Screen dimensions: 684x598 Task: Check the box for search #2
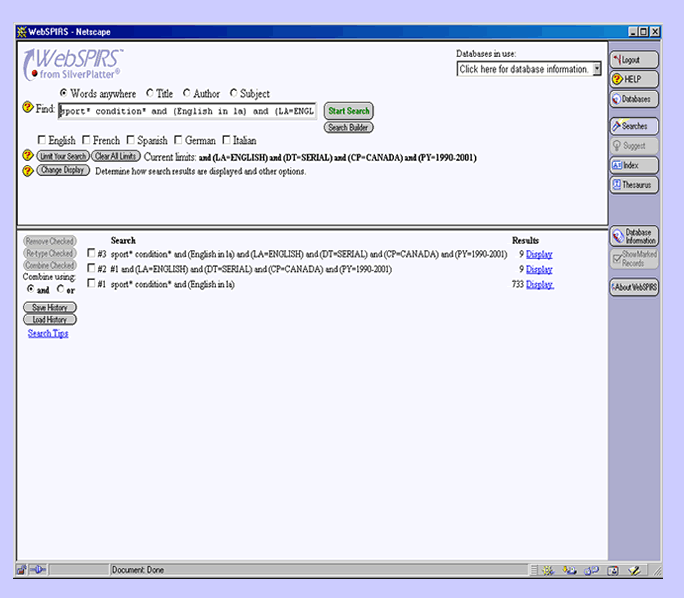[91, 268]
